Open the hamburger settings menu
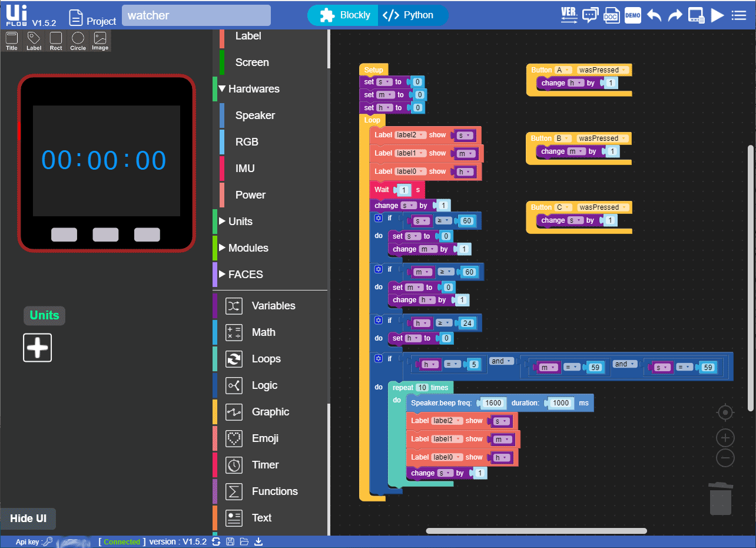Image resolution: width=756 pixels, height=548 pixels. 739,15
